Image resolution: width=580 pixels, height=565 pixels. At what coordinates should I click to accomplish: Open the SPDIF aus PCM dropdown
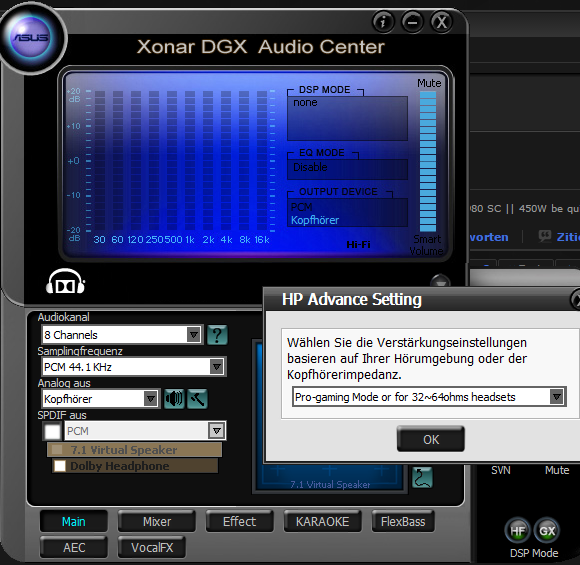pyautogui.click(x=145, y=431)
